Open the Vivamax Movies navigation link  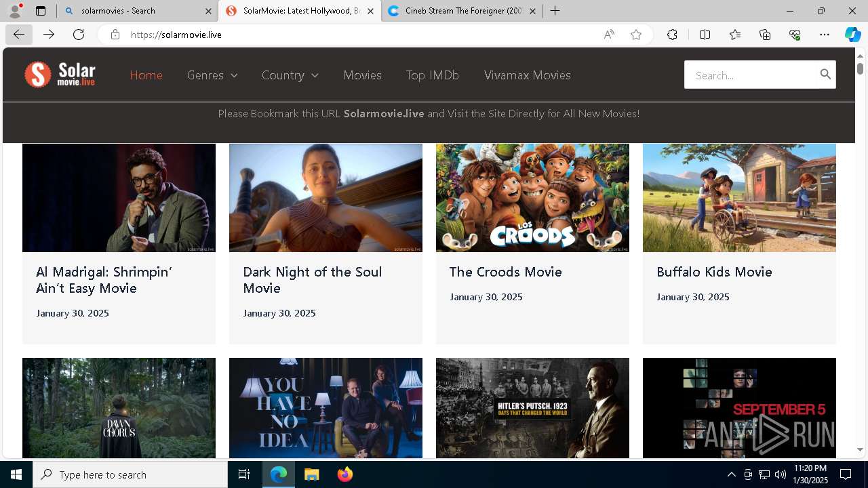(528, 75)
